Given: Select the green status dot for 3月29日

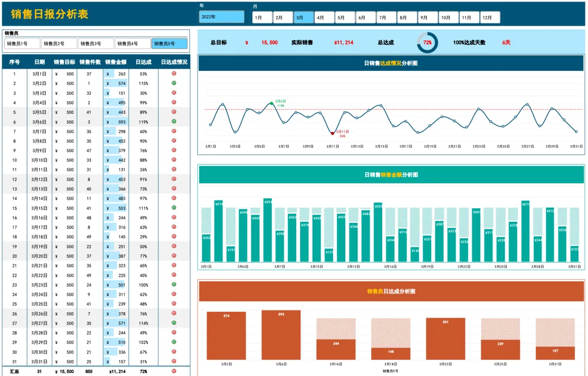Looking at the screenshot, I should pos(174,342).
